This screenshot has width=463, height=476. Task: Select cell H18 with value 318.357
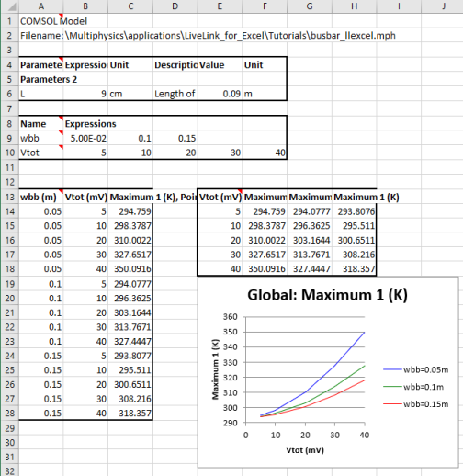(355, 269)
